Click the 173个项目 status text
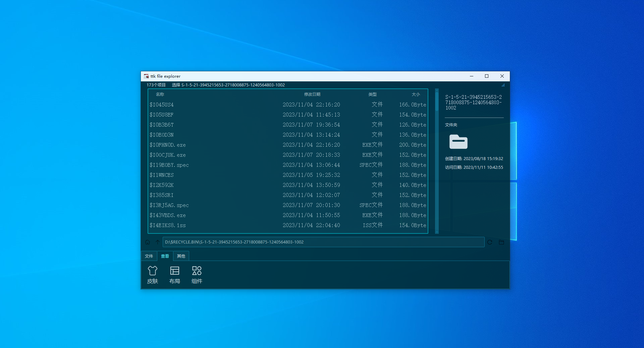 (x=156, y=85)
